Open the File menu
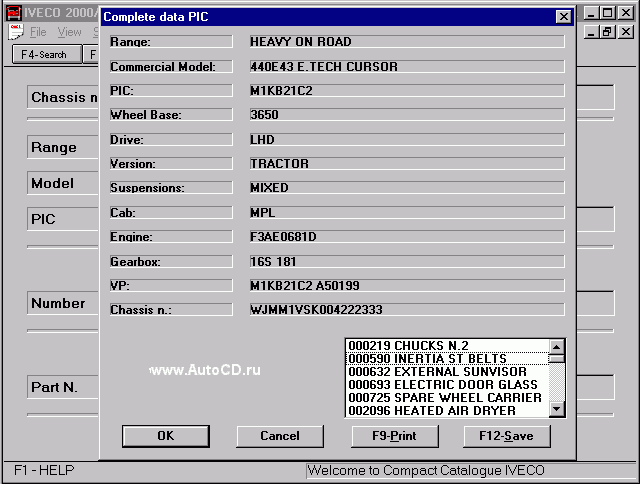 38,32
